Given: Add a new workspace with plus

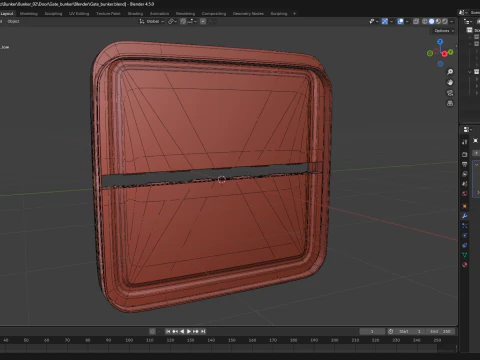Looking at the screenshot, I should [x=294, y=14].
